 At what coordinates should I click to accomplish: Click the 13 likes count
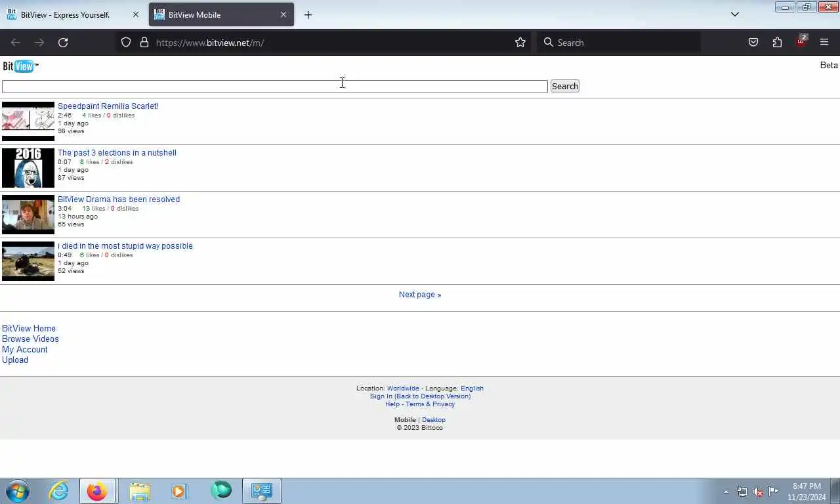point(94,209)
